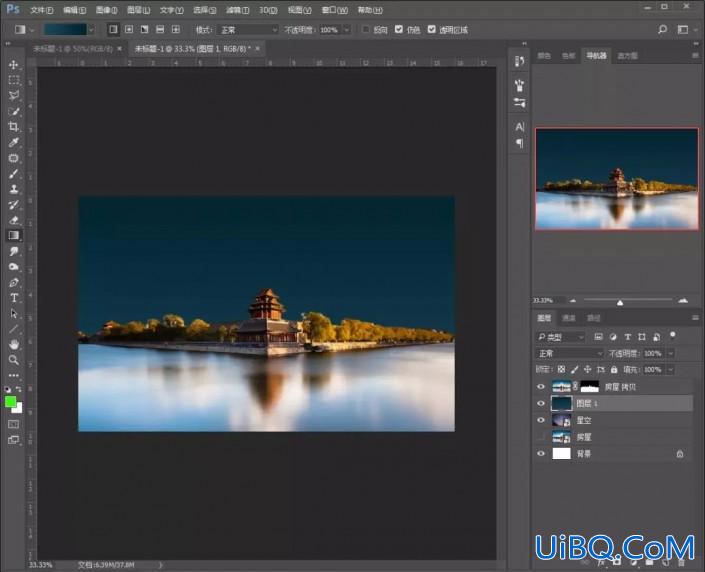705x572 pixels.
Task: Open the tool preset picker arrow
Action: tap(32, 30)
